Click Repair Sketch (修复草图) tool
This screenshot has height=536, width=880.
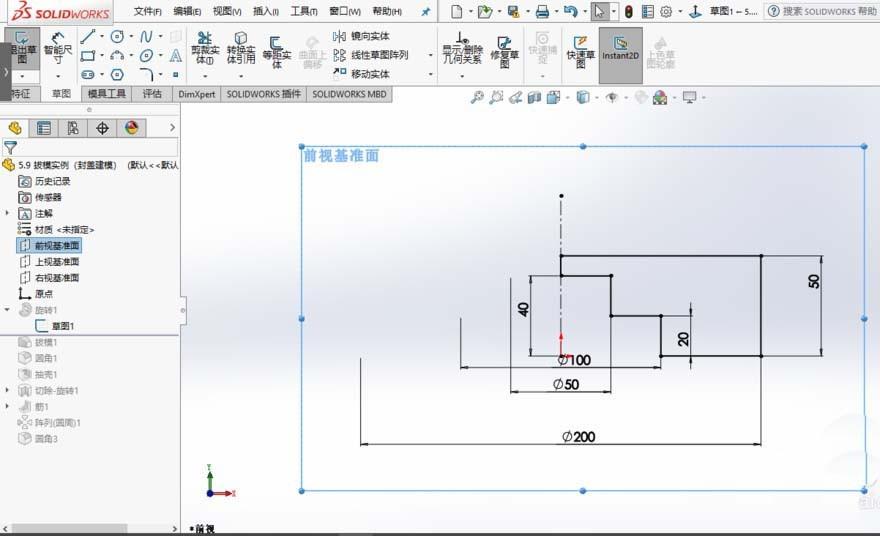tap(504, 51)
